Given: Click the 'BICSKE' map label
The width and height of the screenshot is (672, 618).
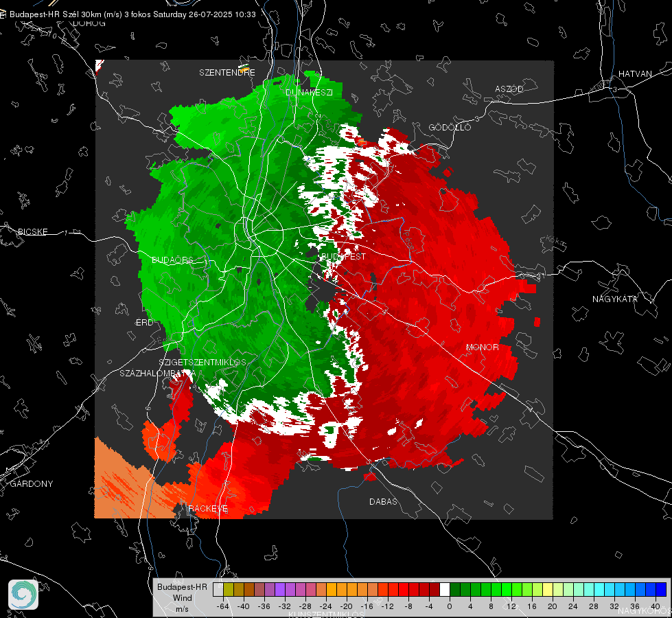Looking at the screenshot, I should click(x=32, y=231).
